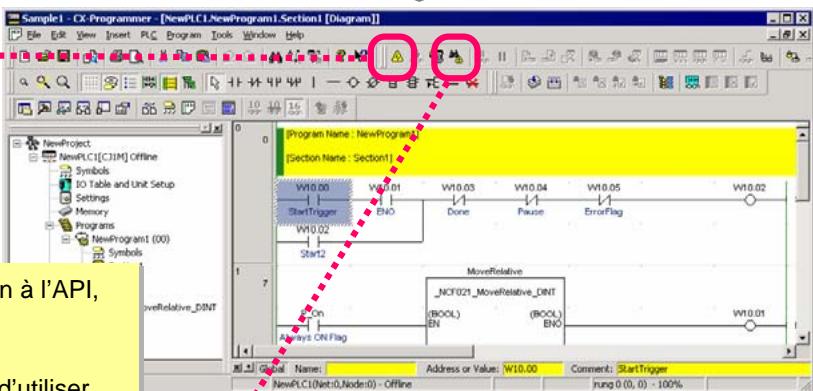Click the IO Table and Unit Setup icon
This screenshot has width=813, height=391.
(x=65, y=184)
